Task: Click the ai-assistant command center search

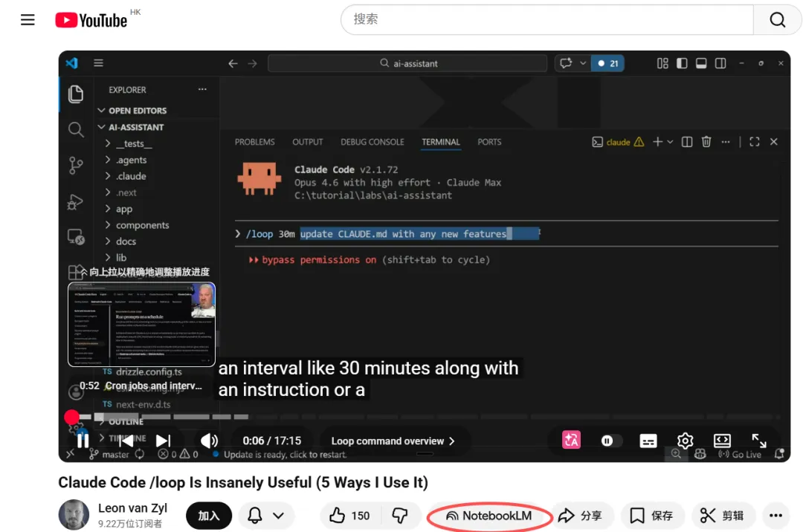Action: (x=407, y=63)
